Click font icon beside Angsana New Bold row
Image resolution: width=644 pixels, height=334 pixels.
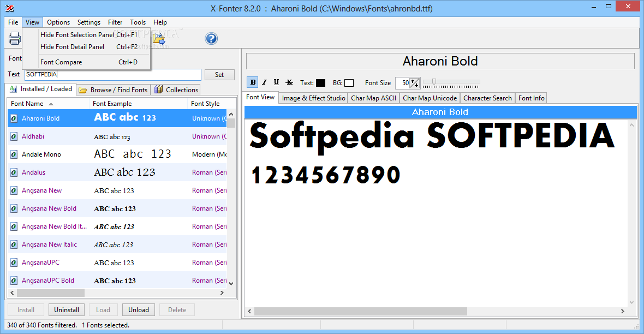[x=14, y=208]
